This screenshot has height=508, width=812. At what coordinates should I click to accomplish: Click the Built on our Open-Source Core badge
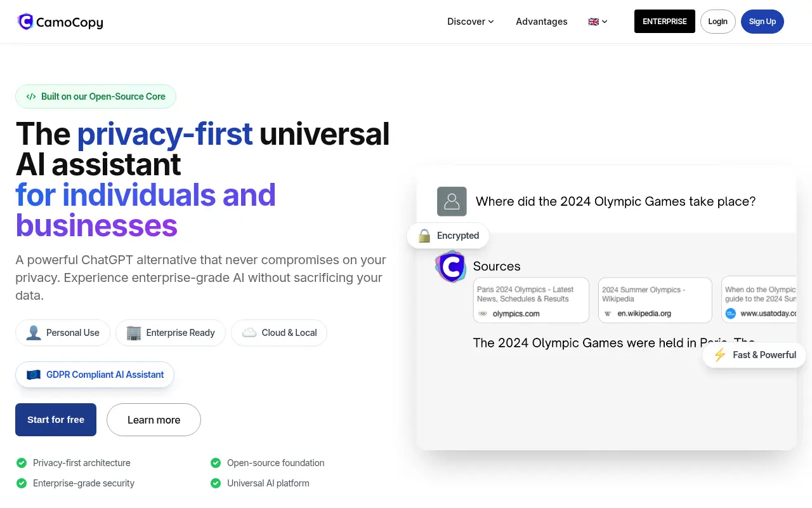click(x=96, y=97)
